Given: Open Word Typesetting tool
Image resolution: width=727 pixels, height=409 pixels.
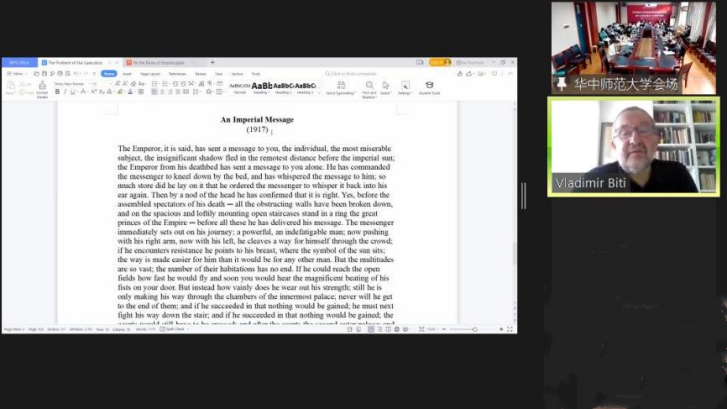Looking at the screenshot, I should coord(341,88).
